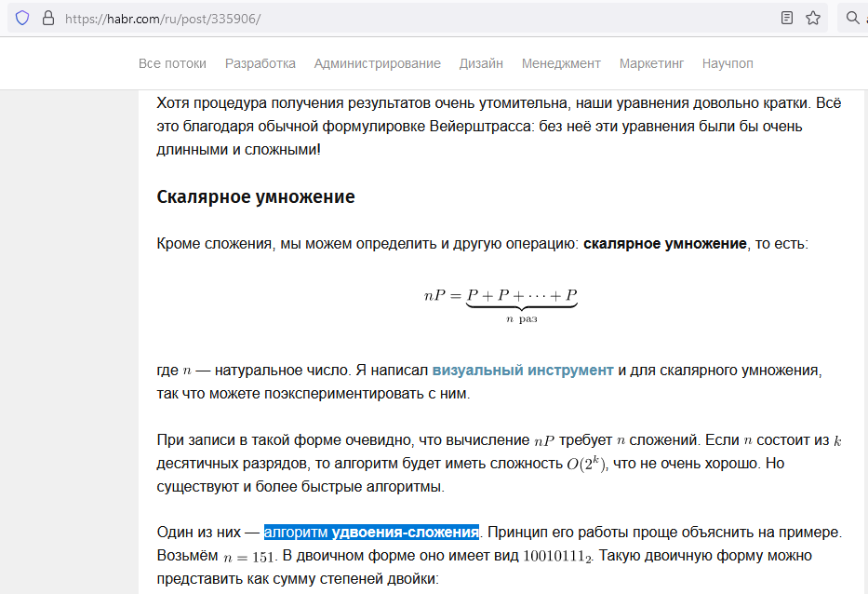Screen dimensions: 868x594
Task: Open the Все потоки menu item
Action: pos(172,63)
